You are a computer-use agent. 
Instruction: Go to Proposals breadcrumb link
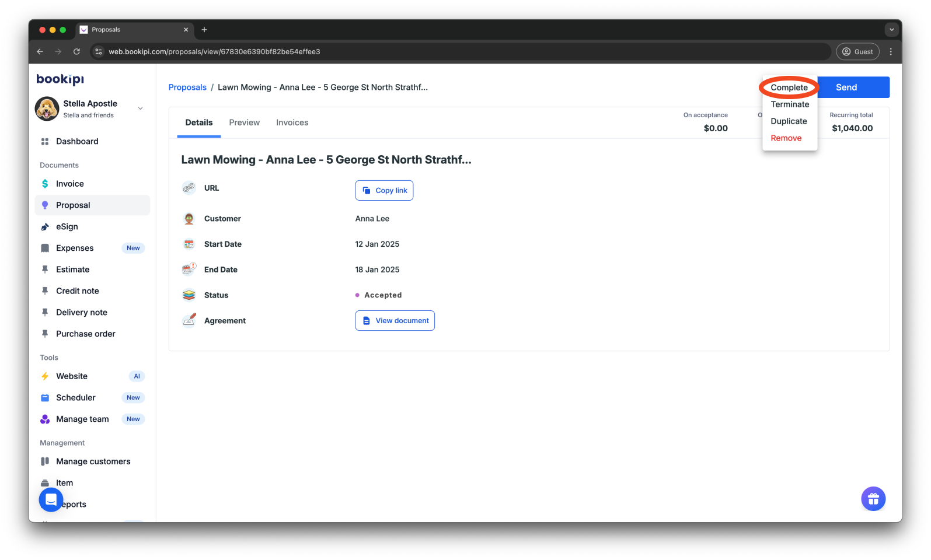[x=187, y=87]
